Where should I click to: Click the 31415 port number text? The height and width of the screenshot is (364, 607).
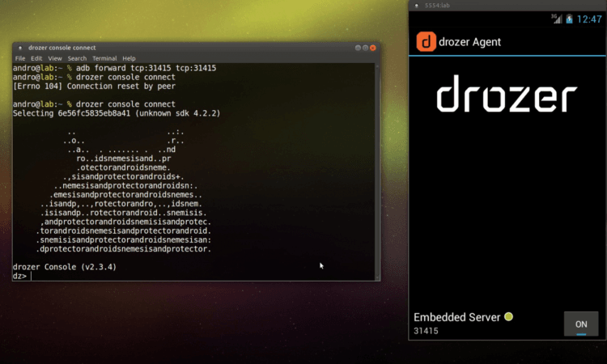(426, 331)
